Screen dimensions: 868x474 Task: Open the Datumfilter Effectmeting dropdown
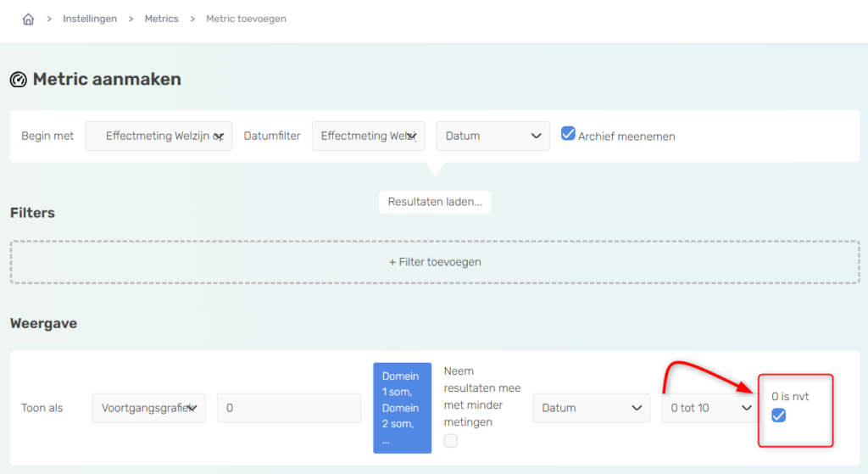click(368, 137)
